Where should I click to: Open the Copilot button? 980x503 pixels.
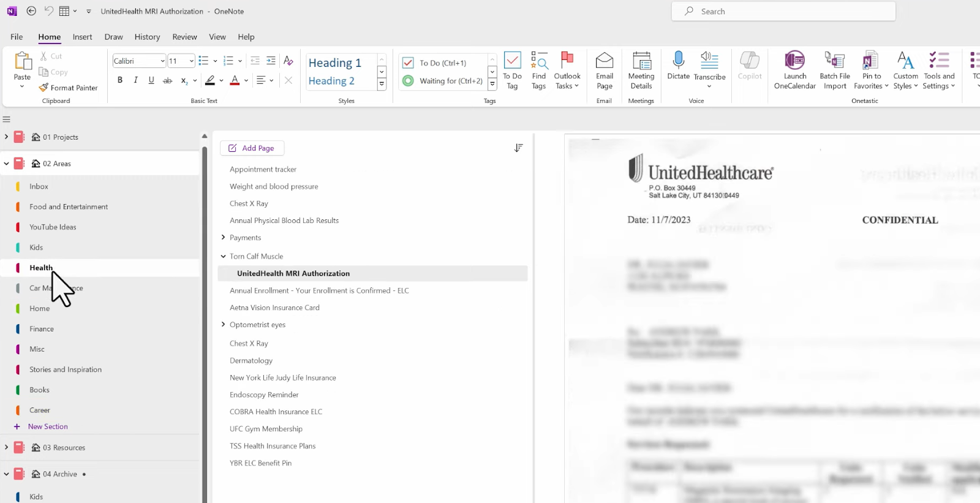tap(750, 66)
